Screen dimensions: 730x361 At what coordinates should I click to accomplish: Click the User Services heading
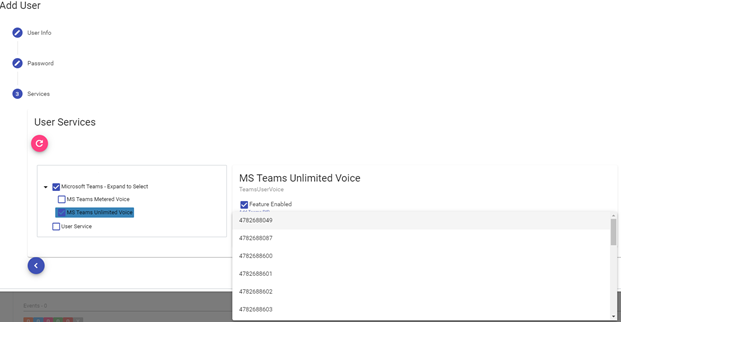tap(65, 122)
